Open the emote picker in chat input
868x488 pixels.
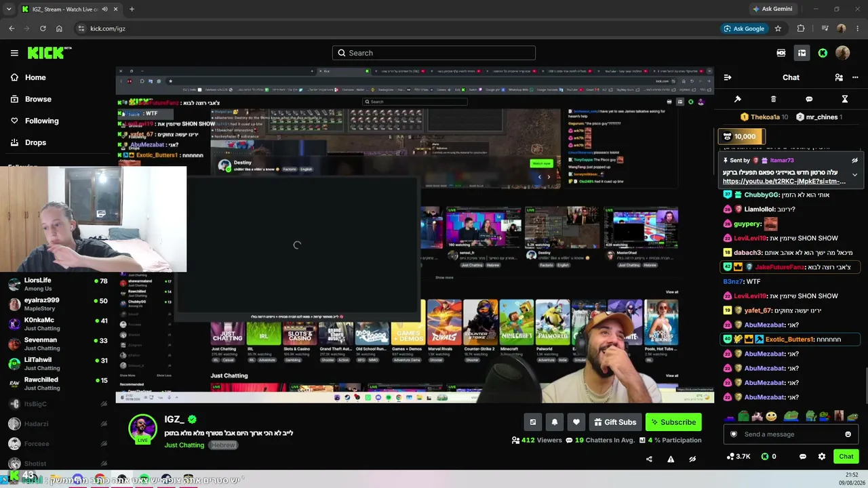[x=848, y=434]
